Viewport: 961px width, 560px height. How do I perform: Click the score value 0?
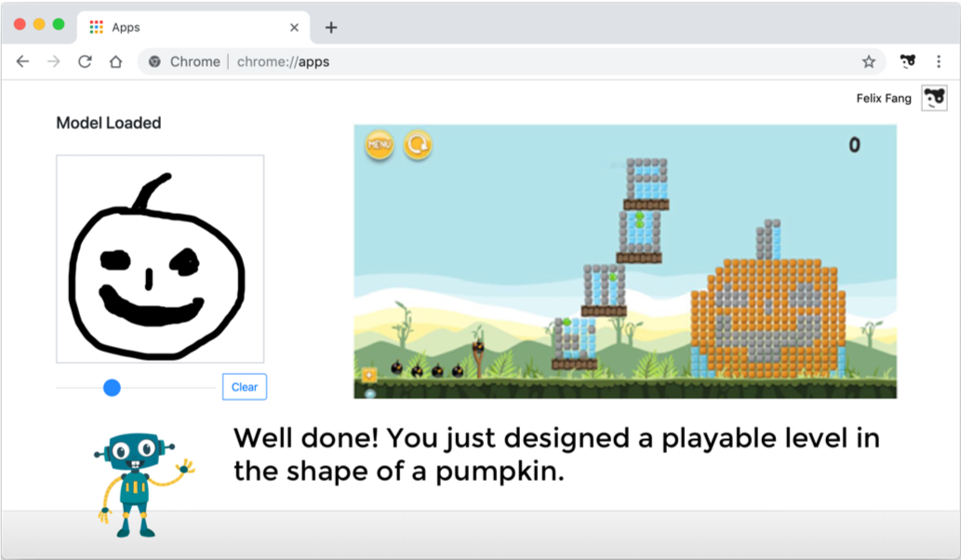[854, 144]
